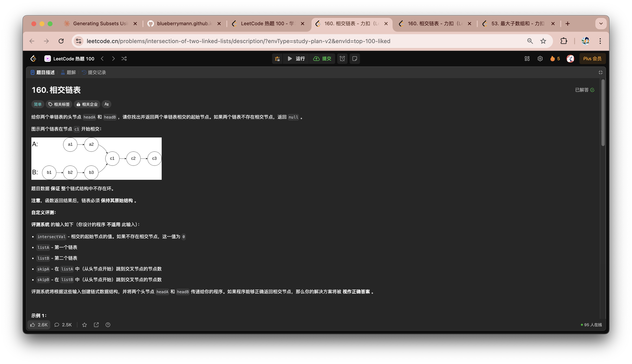
Task: Go to previous problem arrow
Action: (x=102, y=59)
